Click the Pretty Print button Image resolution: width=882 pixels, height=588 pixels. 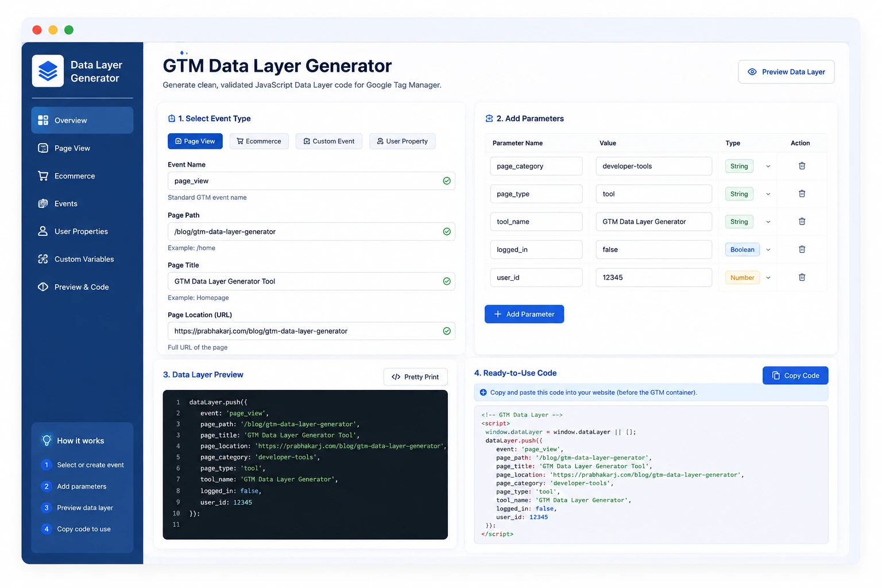click(415, 377)
